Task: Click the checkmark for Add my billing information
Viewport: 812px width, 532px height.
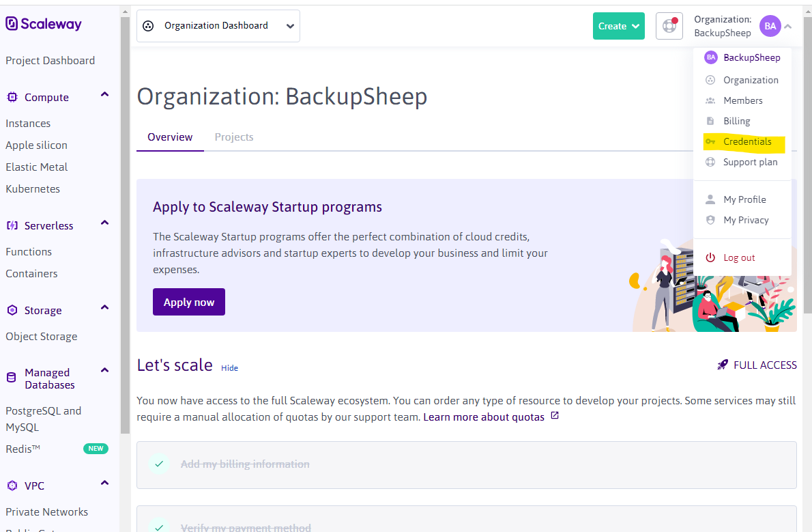Action: coord(159,464)
